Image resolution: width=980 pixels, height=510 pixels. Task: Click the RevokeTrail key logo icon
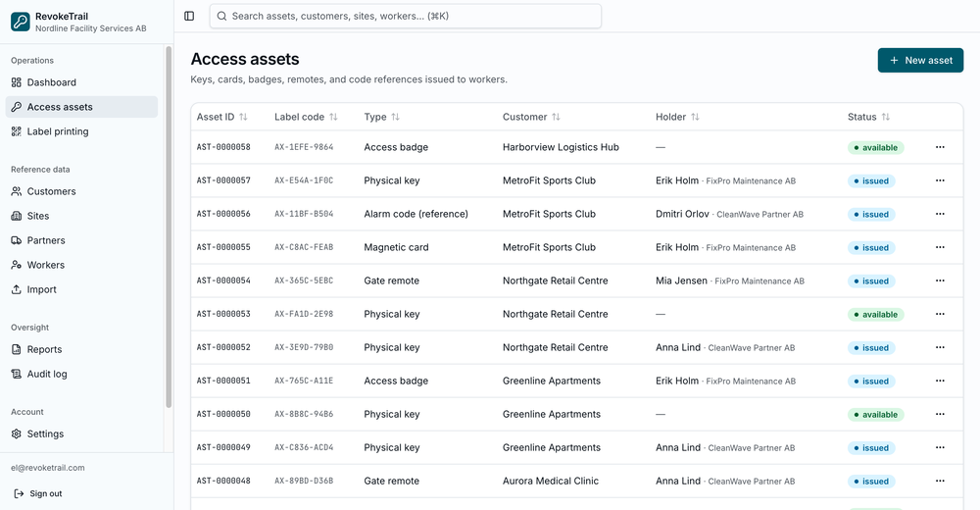(20, 22)
